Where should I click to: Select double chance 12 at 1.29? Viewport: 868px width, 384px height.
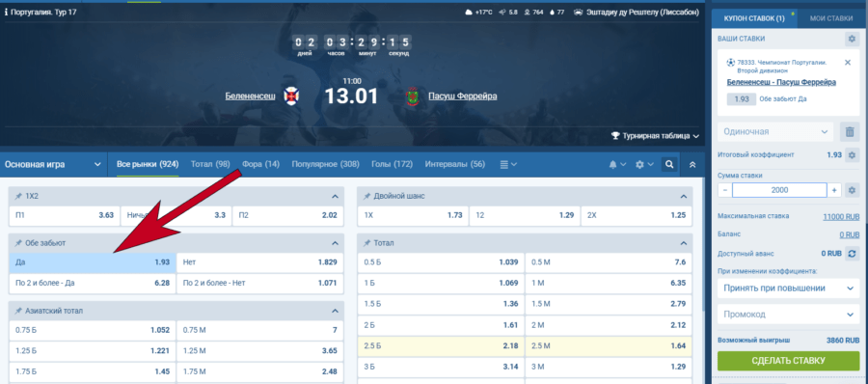click(525, 215)
